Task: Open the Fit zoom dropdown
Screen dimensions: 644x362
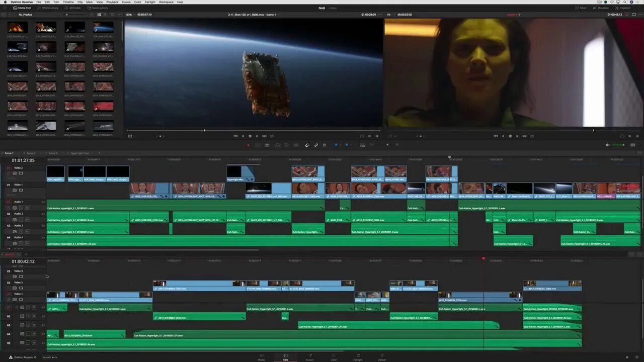Action: 389,15
